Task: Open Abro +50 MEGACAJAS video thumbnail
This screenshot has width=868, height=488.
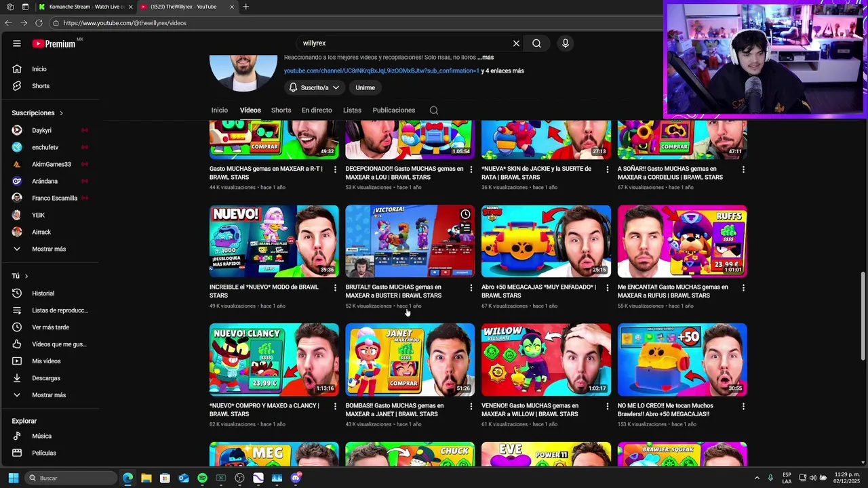Action: [x=546, y=241]
